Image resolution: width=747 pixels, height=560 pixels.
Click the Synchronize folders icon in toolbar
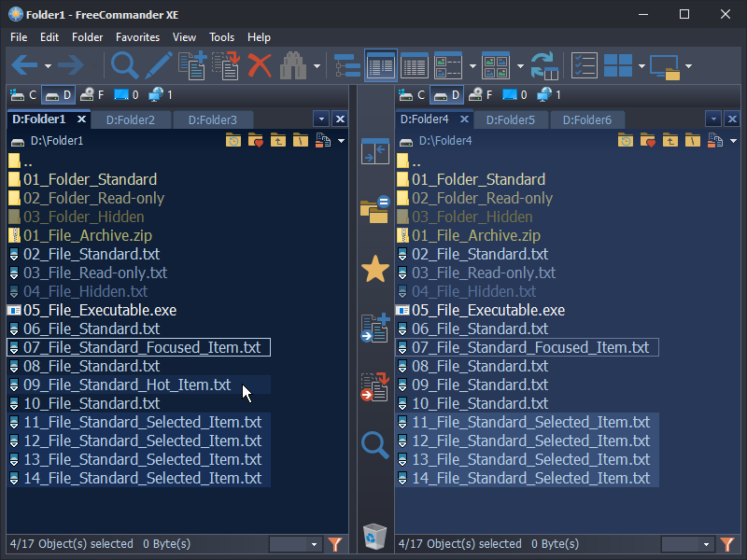tap(543, 65)
